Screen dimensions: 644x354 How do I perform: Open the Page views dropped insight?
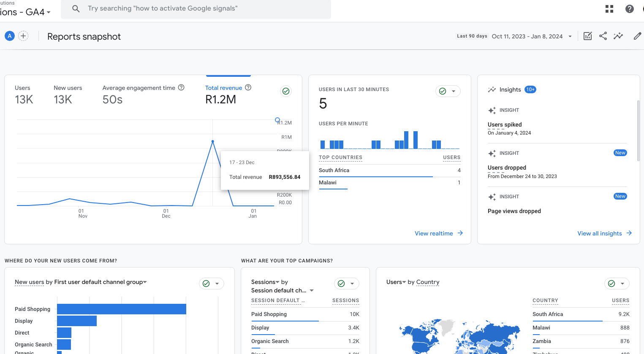514,211
